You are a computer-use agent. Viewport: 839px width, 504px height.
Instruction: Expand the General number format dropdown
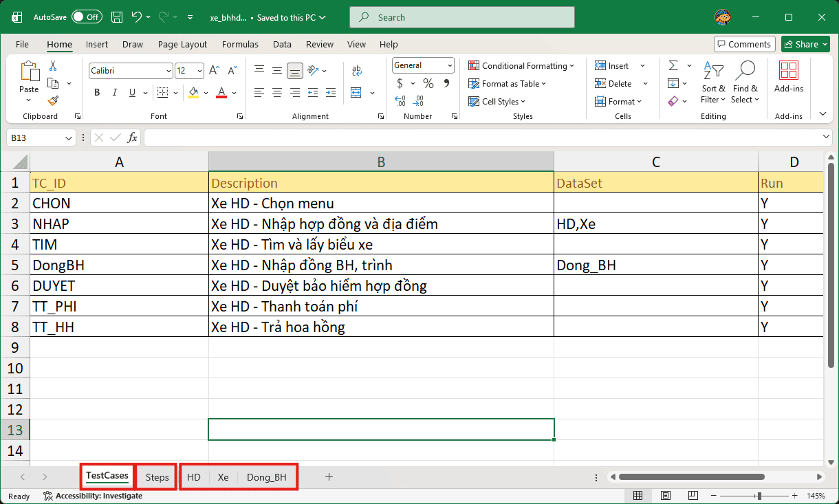click(x=424, y=65)
